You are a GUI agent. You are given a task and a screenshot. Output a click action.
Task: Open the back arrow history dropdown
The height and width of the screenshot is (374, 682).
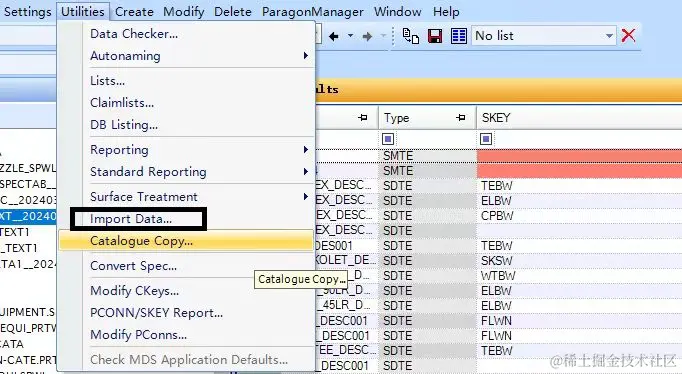coord(350,36)
